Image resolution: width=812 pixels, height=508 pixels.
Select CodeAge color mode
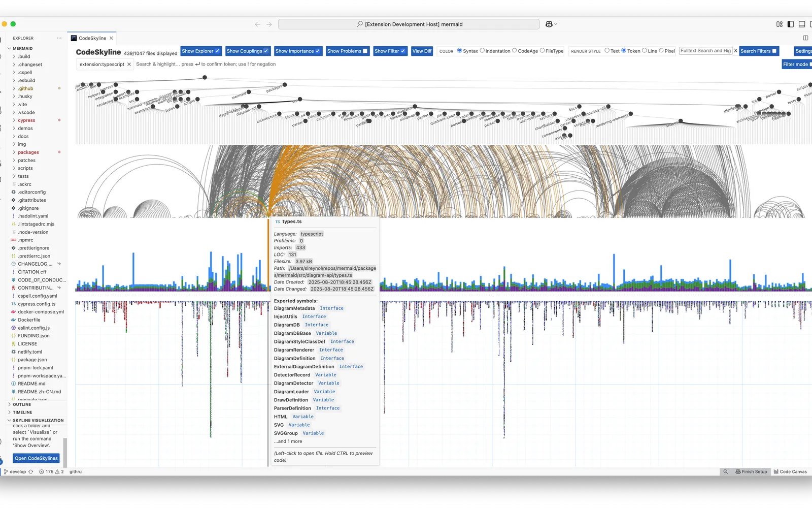tap(515, 50)
